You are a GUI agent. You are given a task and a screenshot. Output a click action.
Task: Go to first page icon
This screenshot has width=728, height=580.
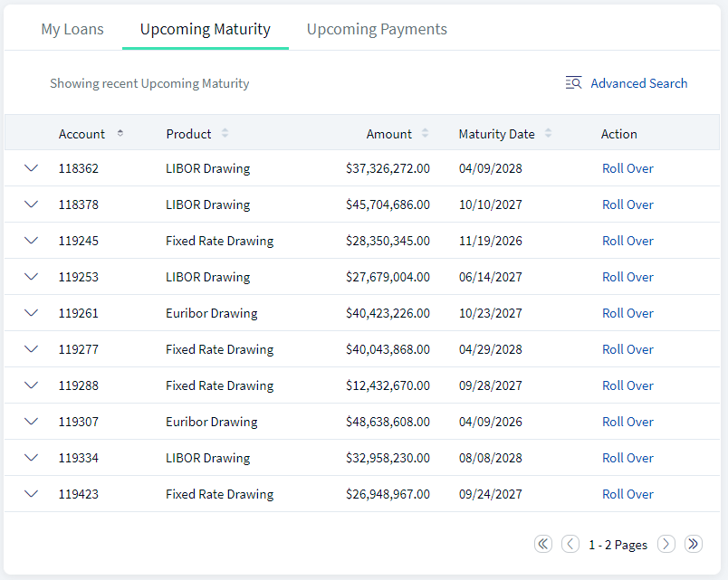point(543,544)
